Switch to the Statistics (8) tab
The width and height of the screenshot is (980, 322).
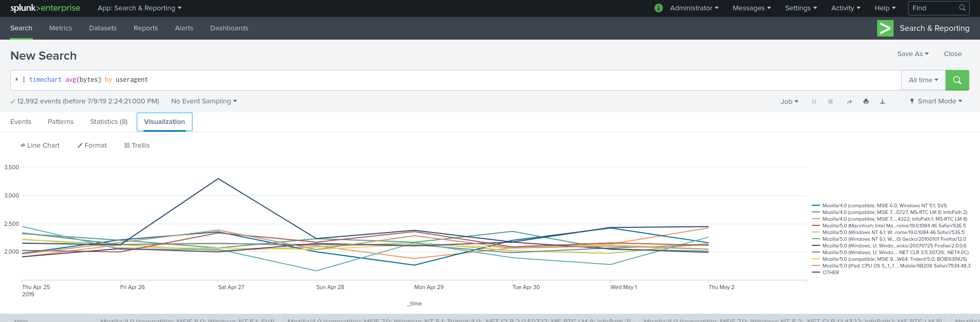pos(109,122)
